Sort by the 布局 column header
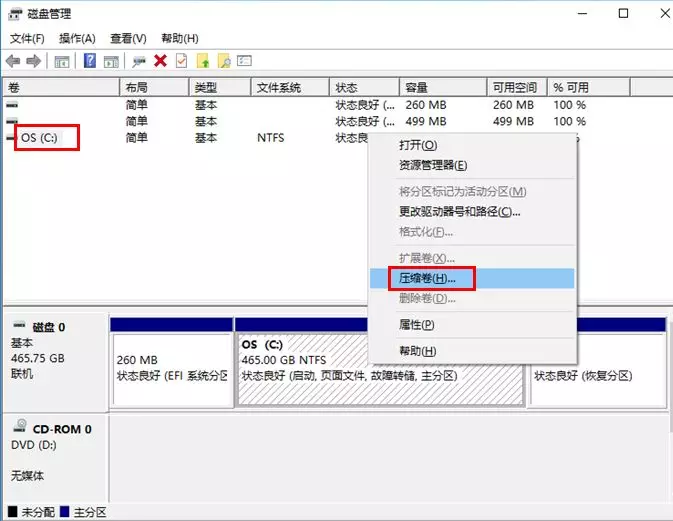This screenshot has height=521, width=673. (154, 88)
